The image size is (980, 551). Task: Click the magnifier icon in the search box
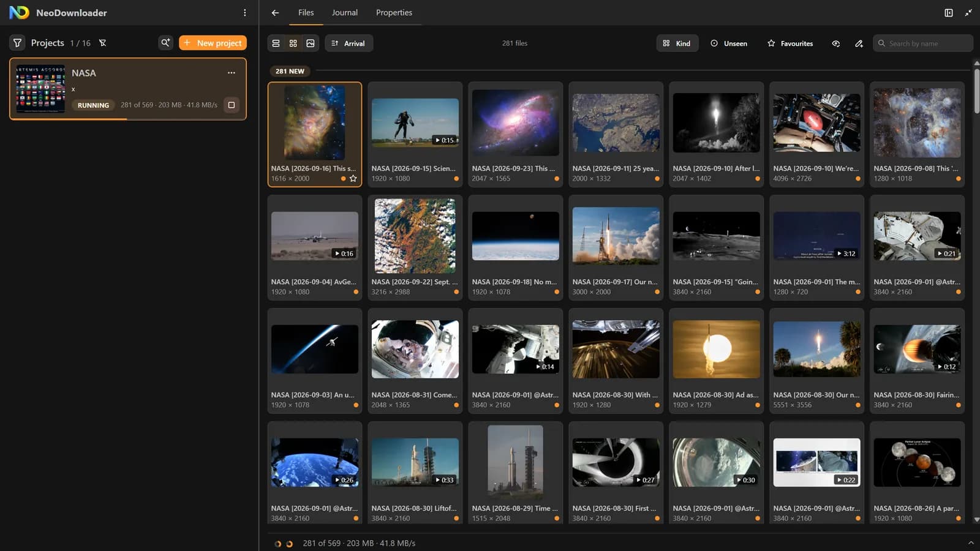pyautogui.click(x=882, y=43)
